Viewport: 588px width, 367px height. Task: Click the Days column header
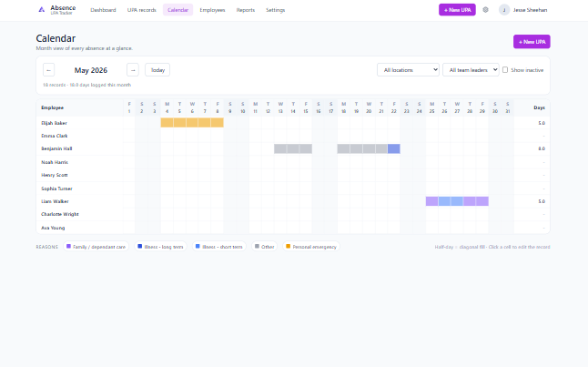point(539,107)
